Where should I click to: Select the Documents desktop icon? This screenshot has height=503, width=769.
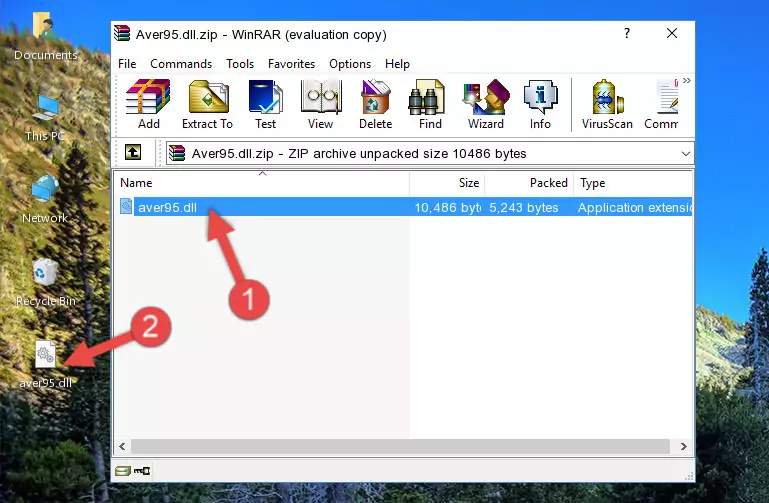pyautogui.click(x=45, y=37)
